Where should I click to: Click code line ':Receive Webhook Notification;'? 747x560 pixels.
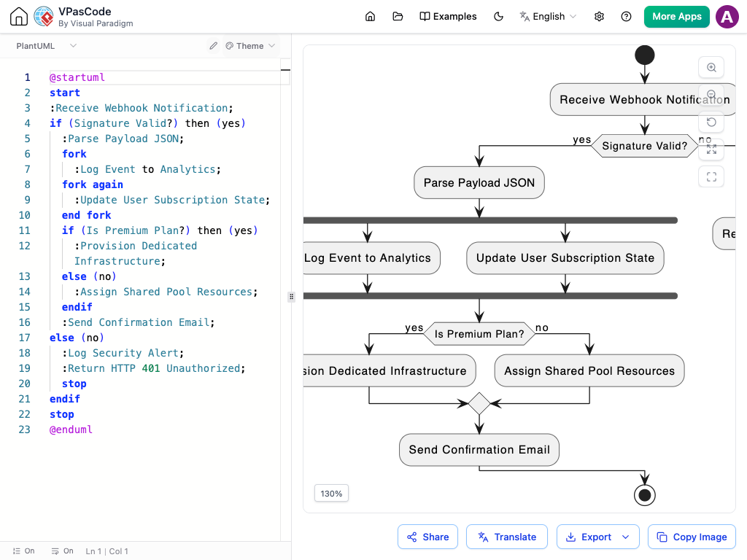pyautogui.click(x=142, y=108)
